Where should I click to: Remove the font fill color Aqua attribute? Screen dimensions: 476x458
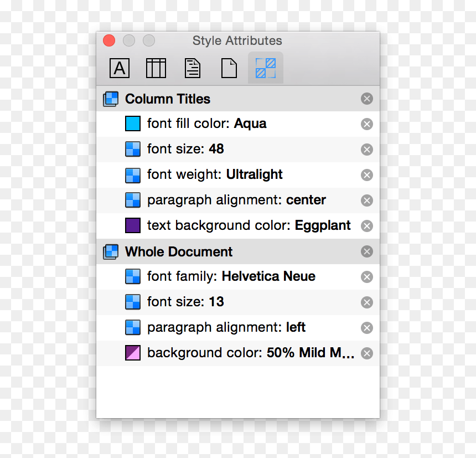point(367,124)
